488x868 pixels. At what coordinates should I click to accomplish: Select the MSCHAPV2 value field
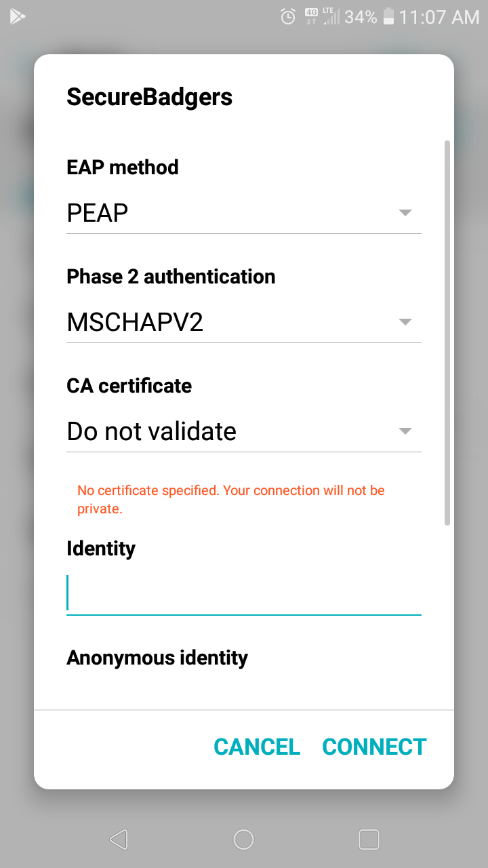click(230, 323)
